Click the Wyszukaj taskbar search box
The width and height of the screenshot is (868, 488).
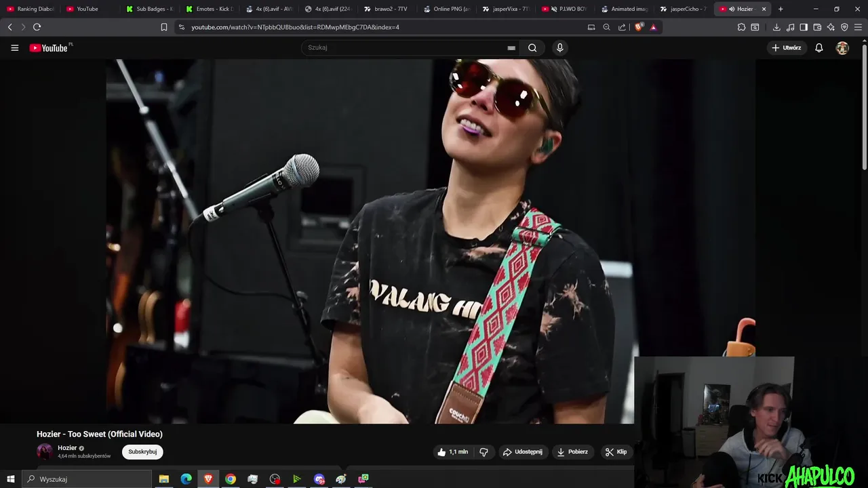(87, 479)
